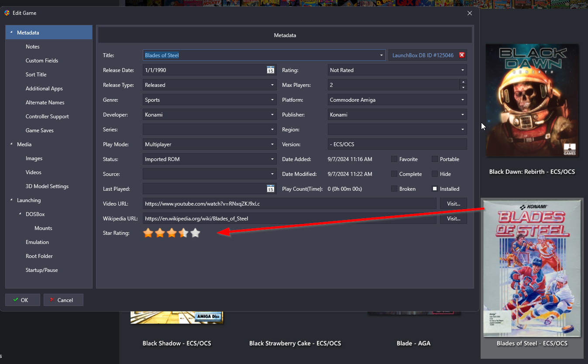Click the Edit Game window logo icon
Viewport: 588px width, 364px height.
(7, 13)
